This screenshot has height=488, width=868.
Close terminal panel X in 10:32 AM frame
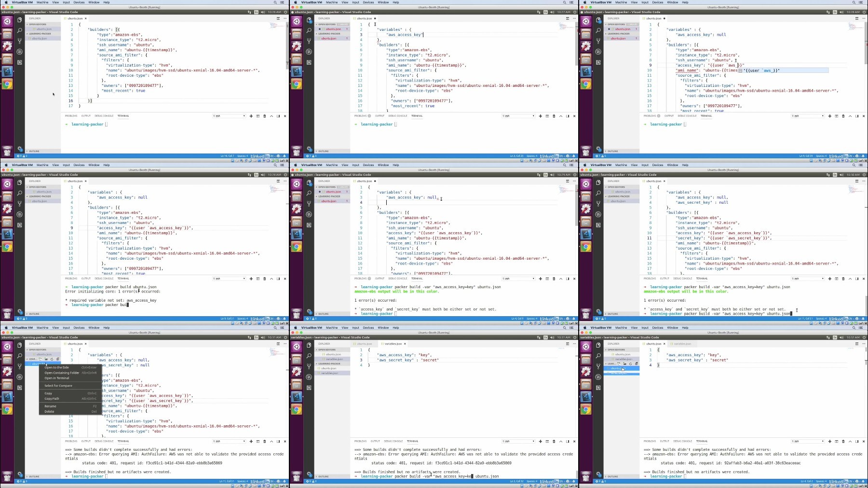click(x=864, y=441)
